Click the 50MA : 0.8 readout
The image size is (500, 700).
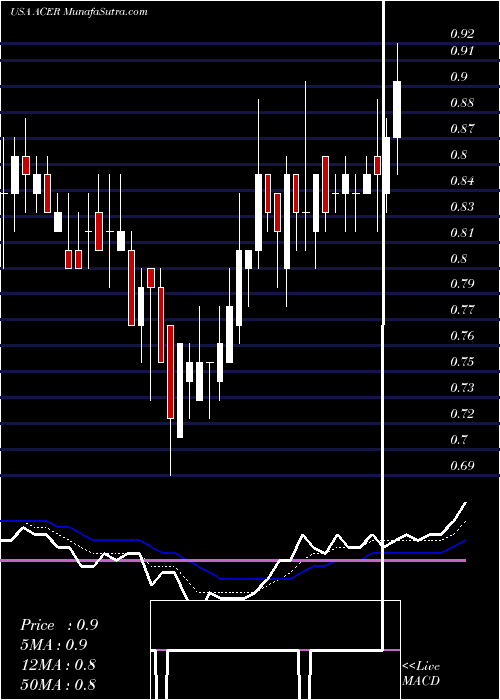[58, 684]
